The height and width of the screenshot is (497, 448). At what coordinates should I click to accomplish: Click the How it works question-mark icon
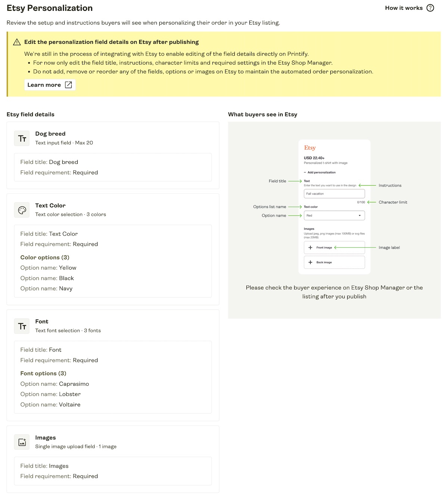pos(430,8)
